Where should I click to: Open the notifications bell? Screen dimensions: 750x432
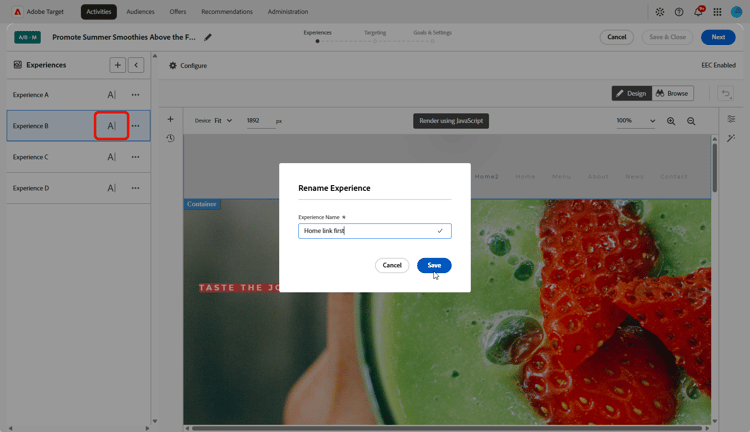698,12
